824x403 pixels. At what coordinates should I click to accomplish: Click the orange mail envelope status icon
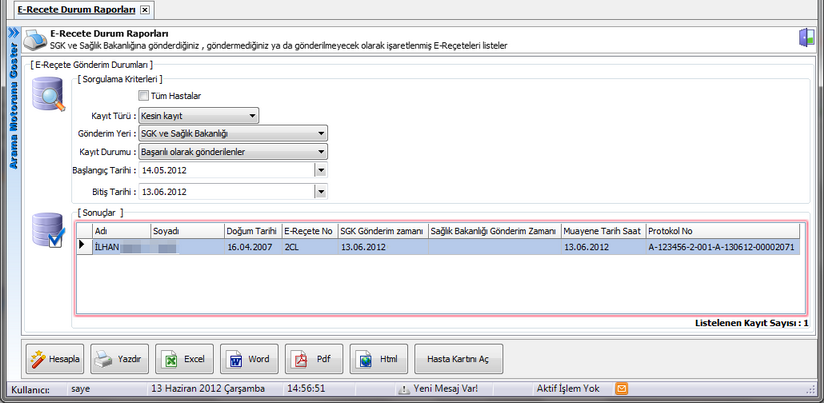621,389
